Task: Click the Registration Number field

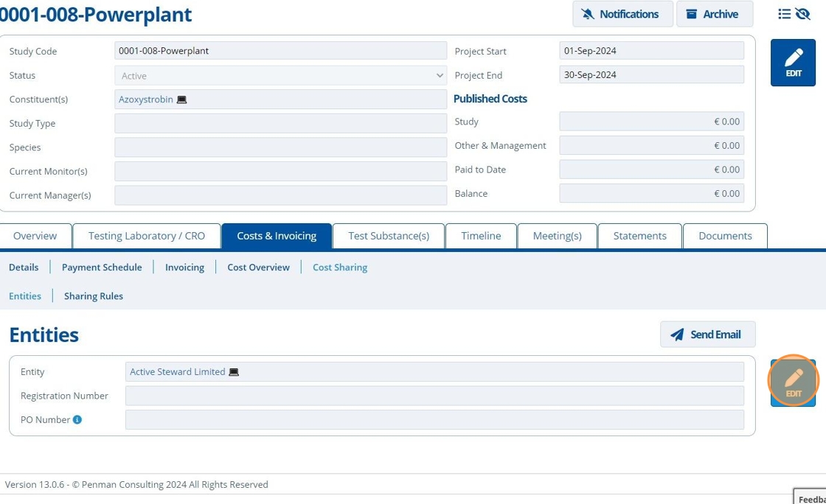Action: [x=434, y=396]
